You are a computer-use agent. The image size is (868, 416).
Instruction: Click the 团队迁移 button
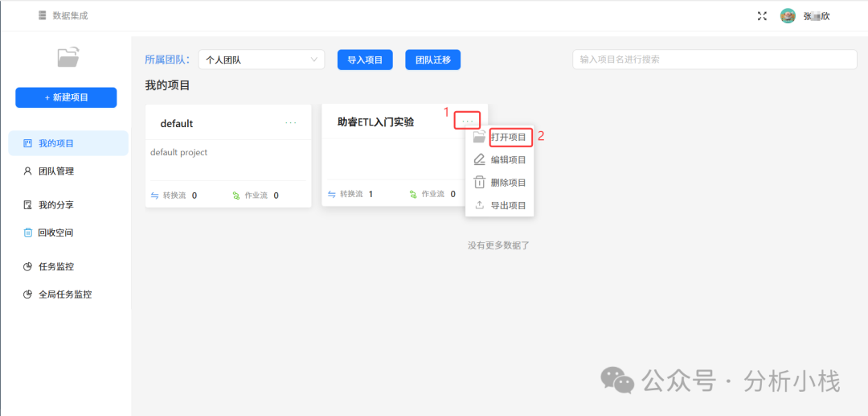(433, 60)
